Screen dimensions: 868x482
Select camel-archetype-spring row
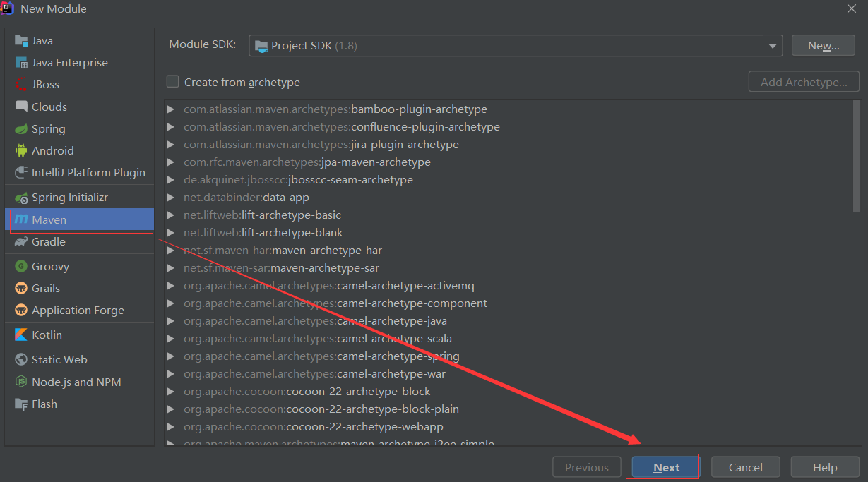[509, 356]
